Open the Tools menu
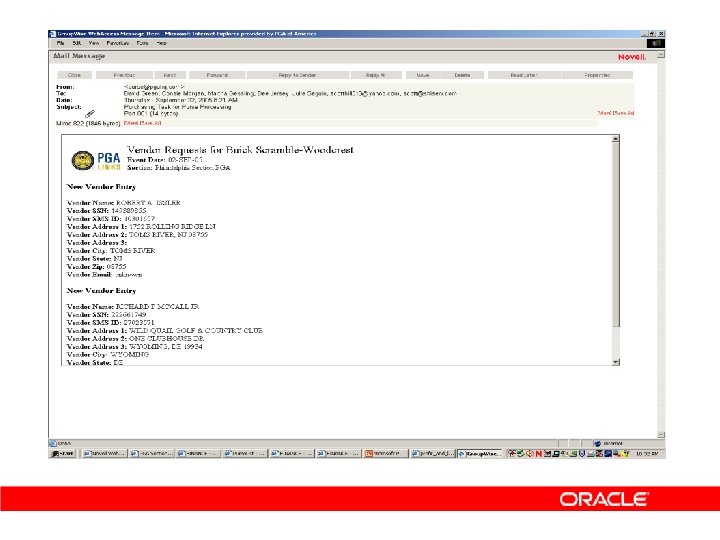This screenshot has width=720, height=540. pos(142,43)
